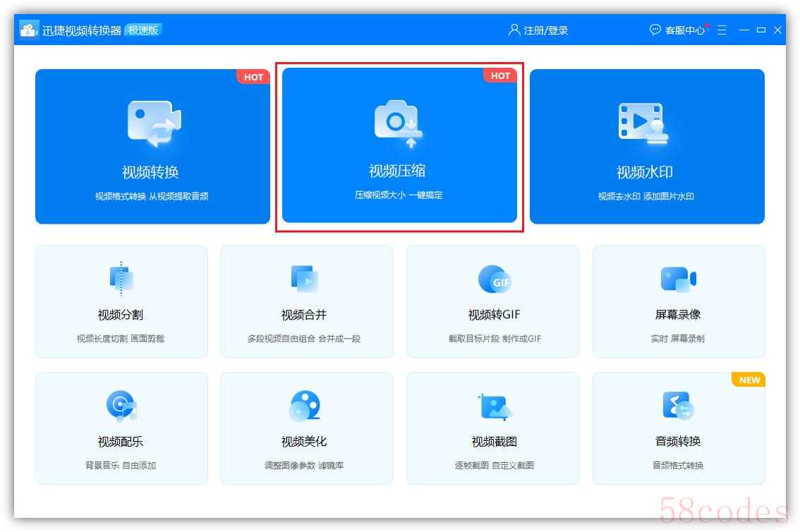Click the 视频合并 label
Screen dimensions: 800x532
(303, 315)
